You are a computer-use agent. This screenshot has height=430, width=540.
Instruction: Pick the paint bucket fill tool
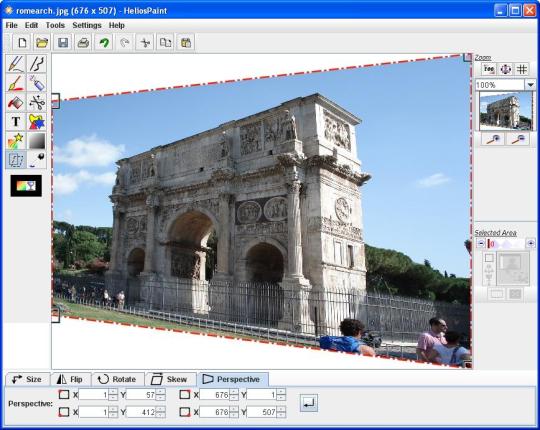pos(16,103)
